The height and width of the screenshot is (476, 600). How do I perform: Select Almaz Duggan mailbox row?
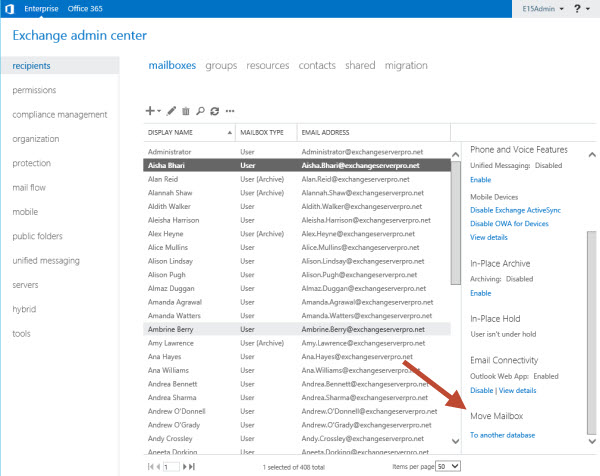pyautogui.click(x=297, y=289)
